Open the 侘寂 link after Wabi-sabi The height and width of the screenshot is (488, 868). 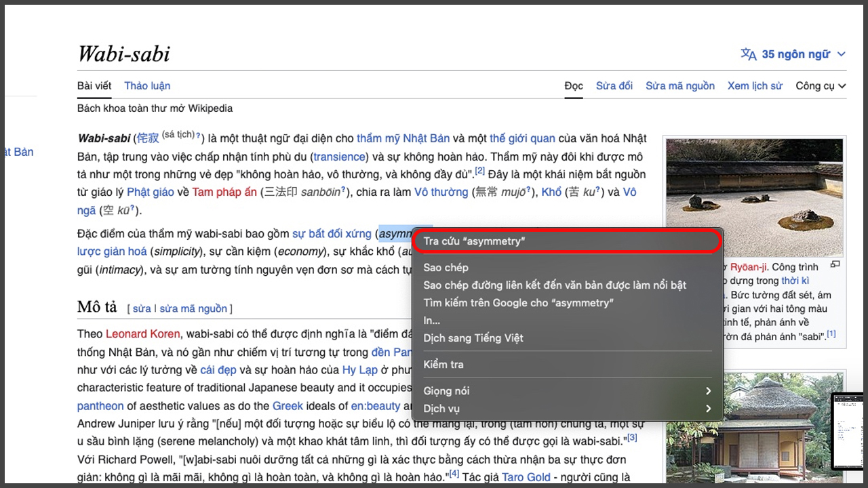click(148, 138)
